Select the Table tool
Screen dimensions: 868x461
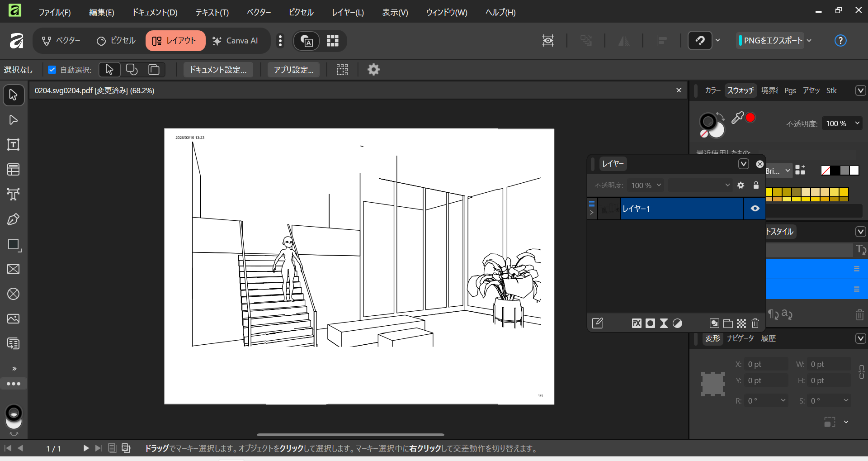(x=13, y=170)
